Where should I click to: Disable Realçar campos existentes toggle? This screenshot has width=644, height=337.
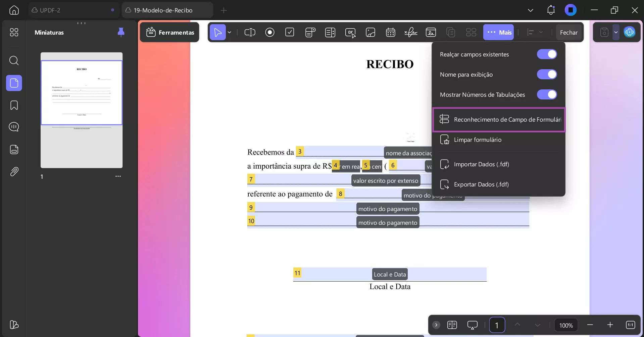point(547,54)
